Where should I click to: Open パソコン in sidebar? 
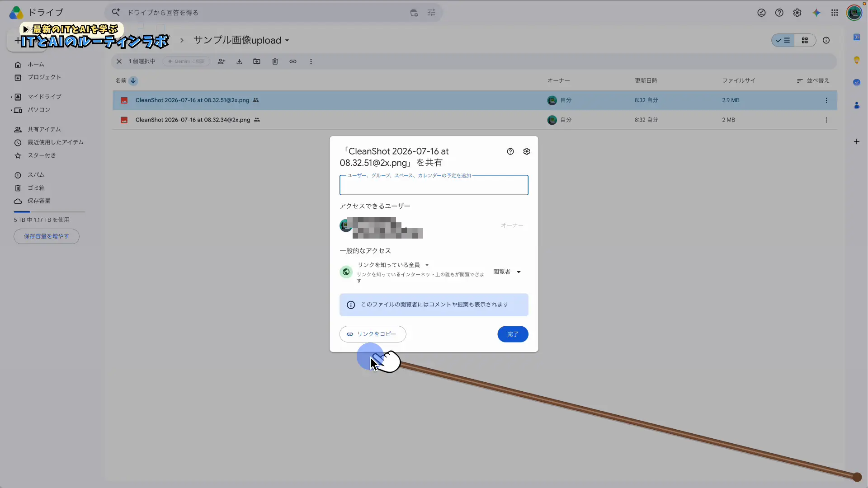[x=39, y=110]
